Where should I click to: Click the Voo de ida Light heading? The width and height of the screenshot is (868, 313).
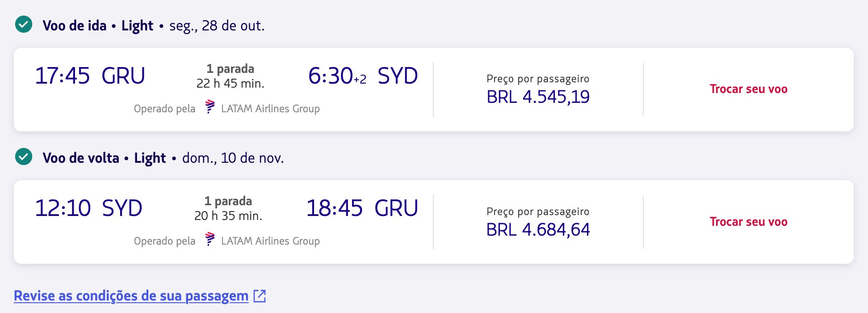coord(98,26)
